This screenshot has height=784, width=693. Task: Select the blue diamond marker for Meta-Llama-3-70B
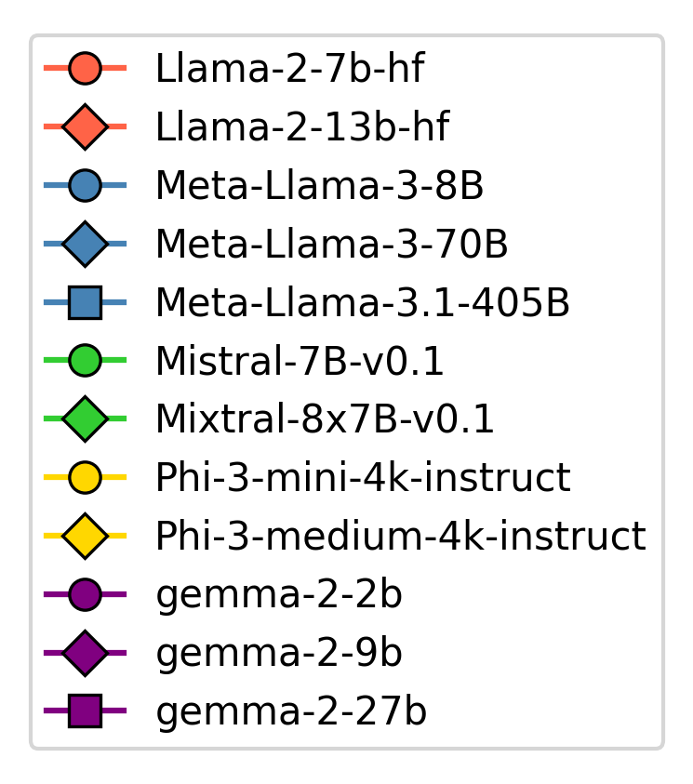[x=85, y=245]
